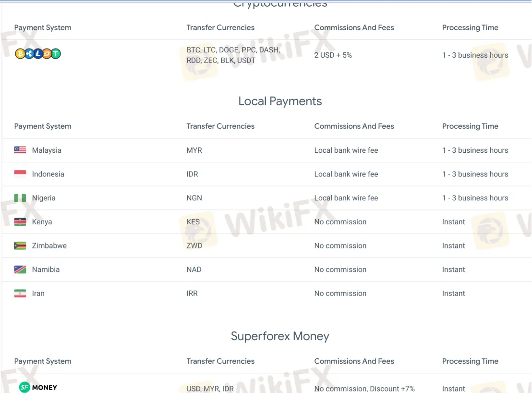
Task: Click the Kenya flag icon
Action: coord(20,221)
